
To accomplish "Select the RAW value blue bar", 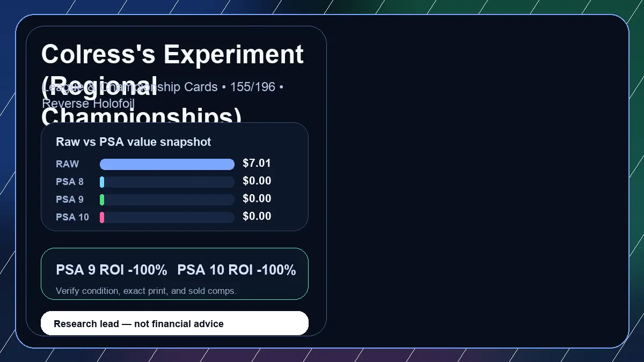I will coord(167,164).
